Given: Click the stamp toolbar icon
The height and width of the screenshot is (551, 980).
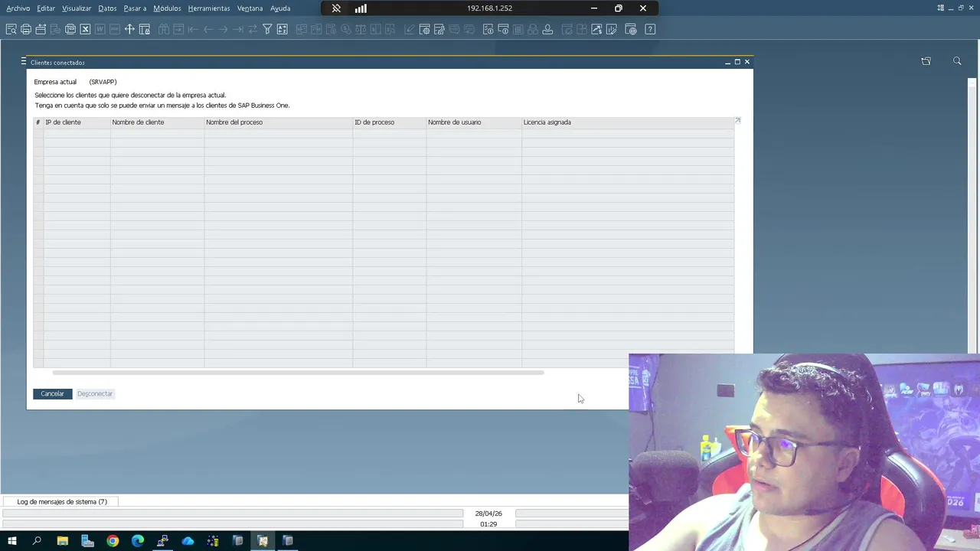Looking at the screenshot, I should 547,29.
